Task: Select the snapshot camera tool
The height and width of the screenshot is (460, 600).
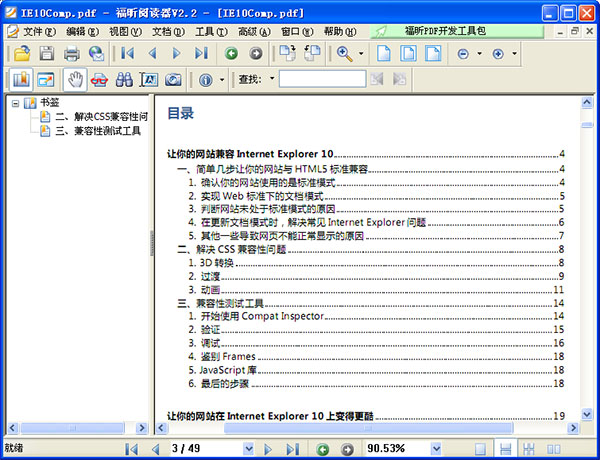Action: [173, 80]
